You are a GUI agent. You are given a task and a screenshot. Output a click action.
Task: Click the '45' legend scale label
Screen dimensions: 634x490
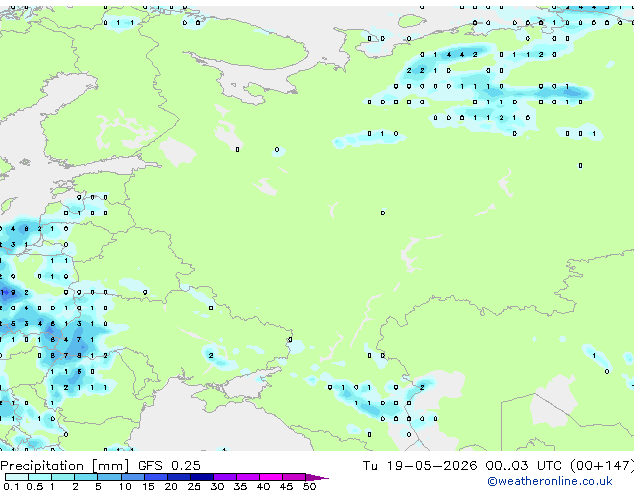point(286,486)
